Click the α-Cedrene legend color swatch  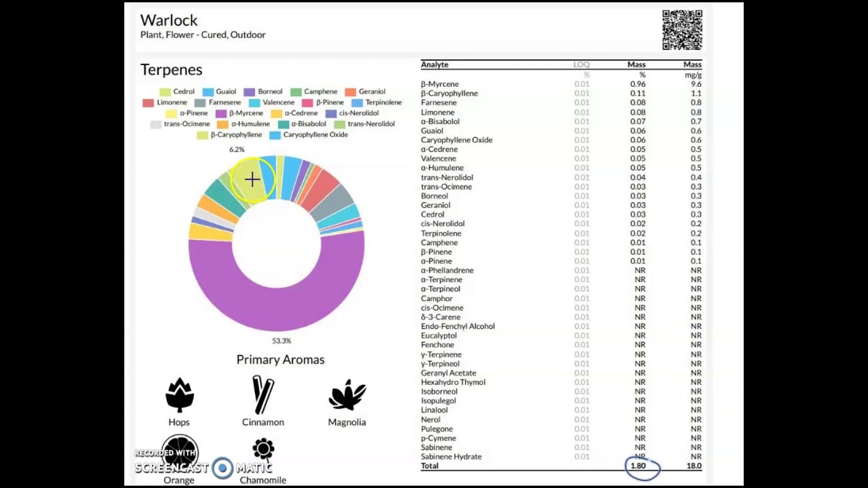coord(277,113)
